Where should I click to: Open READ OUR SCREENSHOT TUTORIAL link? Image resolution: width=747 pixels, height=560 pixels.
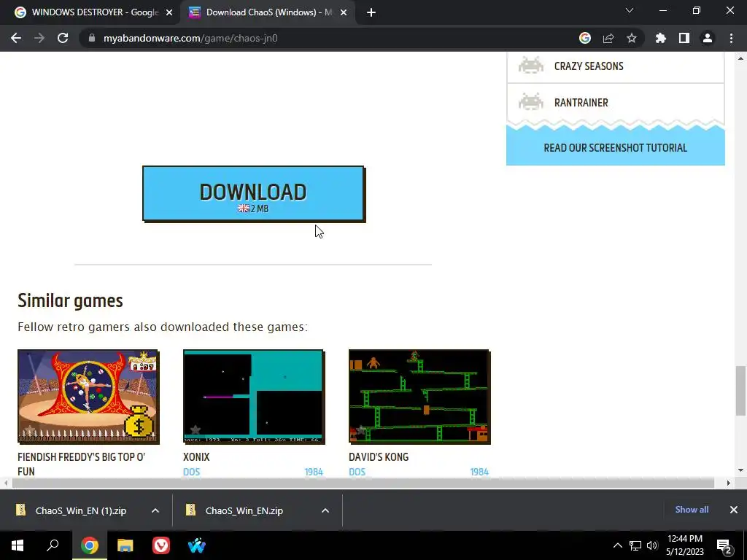click(x=616, y=147)
